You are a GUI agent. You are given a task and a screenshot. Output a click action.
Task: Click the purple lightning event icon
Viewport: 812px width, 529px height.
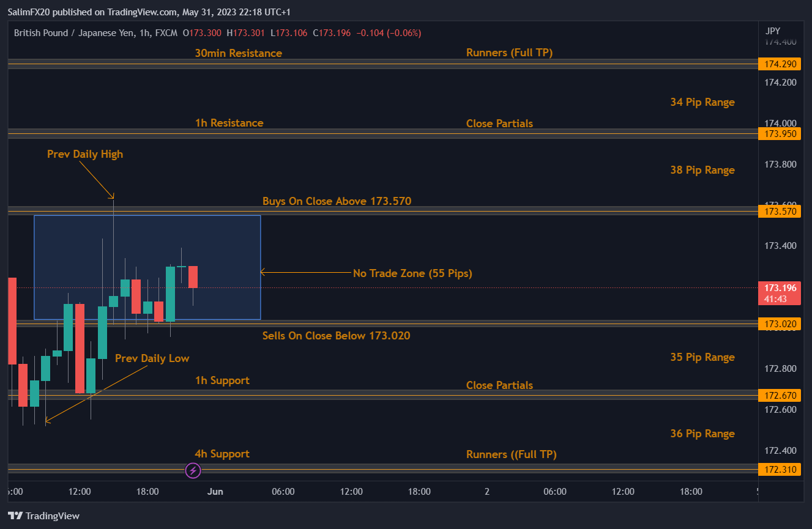tap(193, 470)
